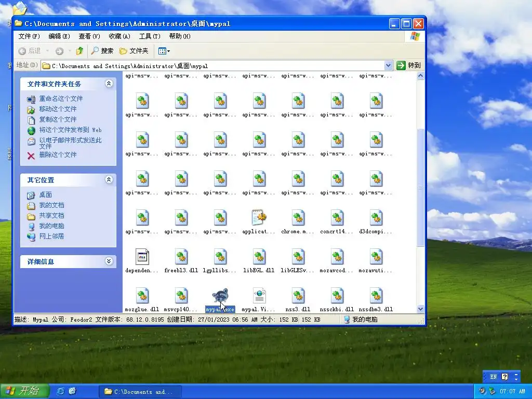Click the 07:07 AM clock
The width and height of the screenshot is (532, 399).
(512, 391)
